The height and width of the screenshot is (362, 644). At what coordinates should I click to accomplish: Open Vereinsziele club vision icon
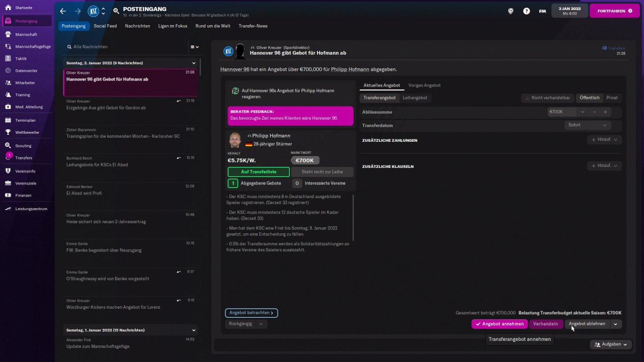(8, 183)
